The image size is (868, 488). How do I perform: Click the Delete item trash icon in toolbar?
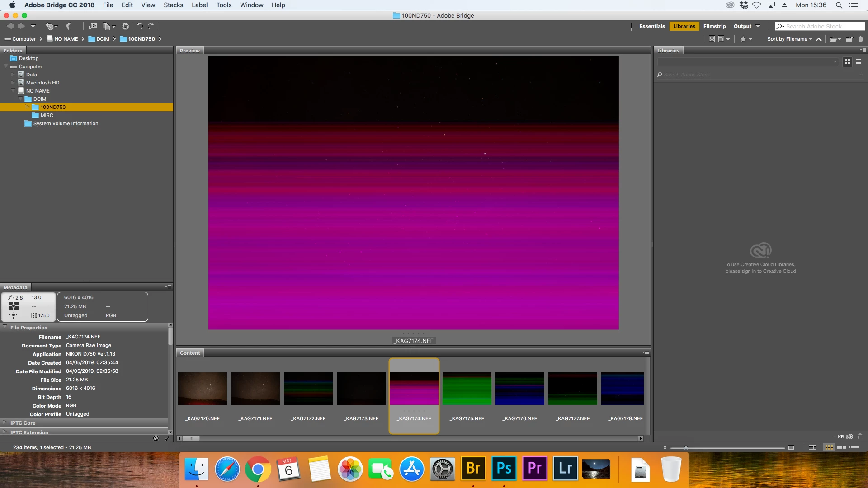tap(860, 39)
